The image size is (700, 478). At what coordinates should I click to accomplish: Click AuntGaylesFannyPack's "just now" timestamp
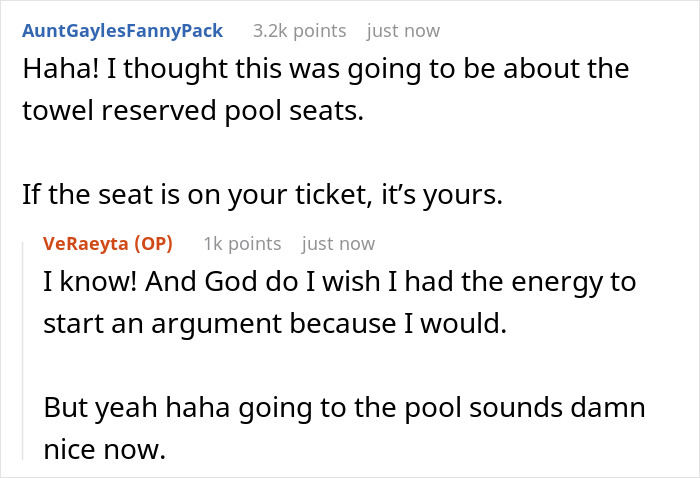click(x=403, y=31)
